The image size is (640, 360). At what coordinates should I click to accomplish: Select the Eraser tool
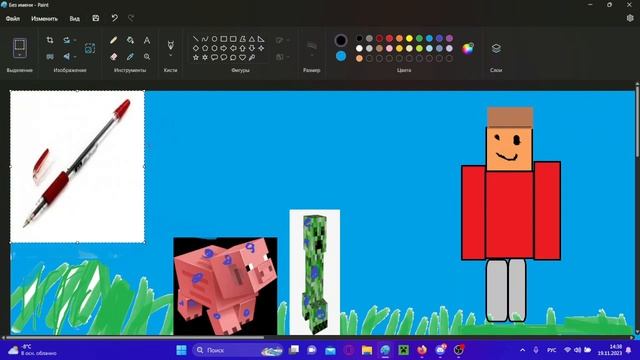tap(113, 57)
